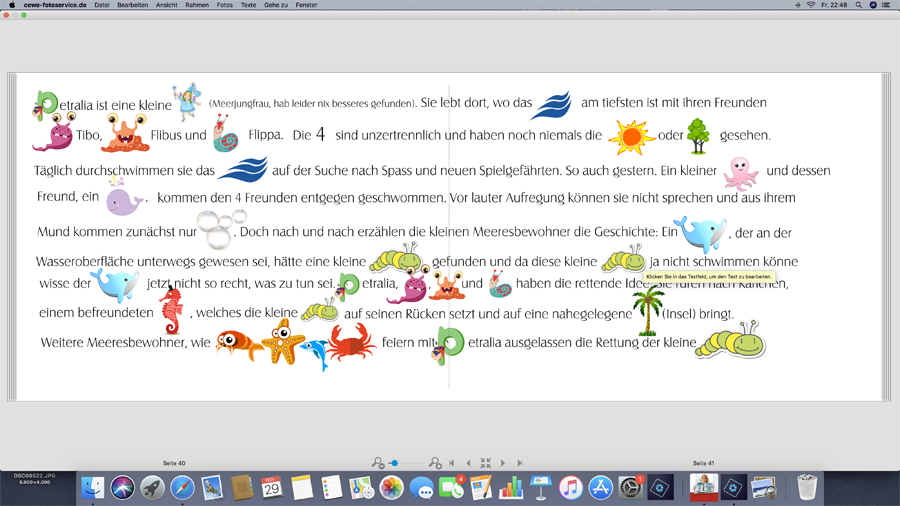Open the Datei menu
The height and width of the screenshot is (506, 900).
[102, 5]
